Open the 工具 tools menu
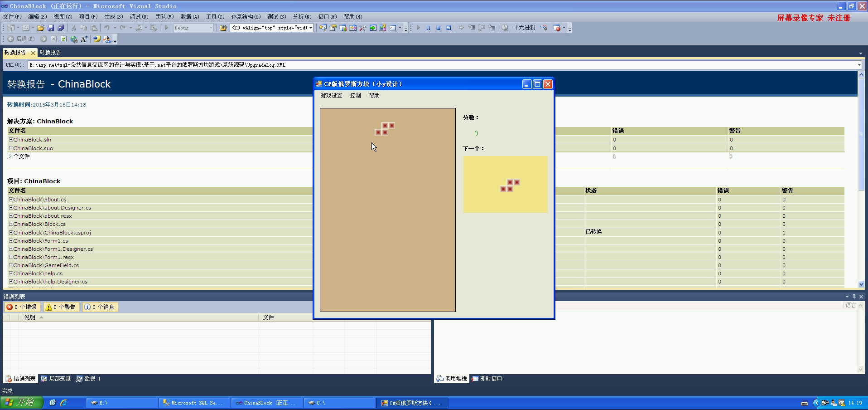This screenshot has height=410, width=868. [215, 17]
